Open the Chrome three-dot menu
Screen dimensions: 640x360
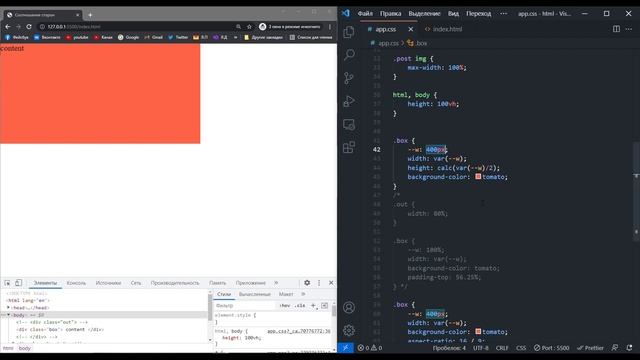click(x=330, y=27)
